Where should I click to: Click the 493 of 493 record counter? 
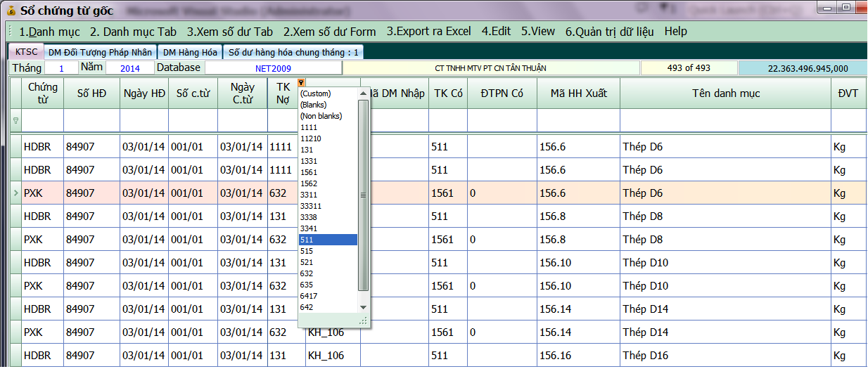click(x=688, y=68)
